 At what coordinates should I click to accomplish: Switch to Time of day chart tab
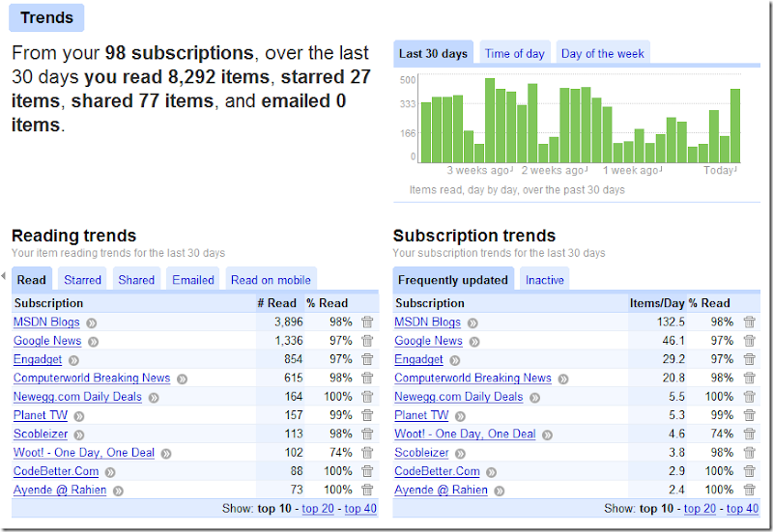point(514,54)
